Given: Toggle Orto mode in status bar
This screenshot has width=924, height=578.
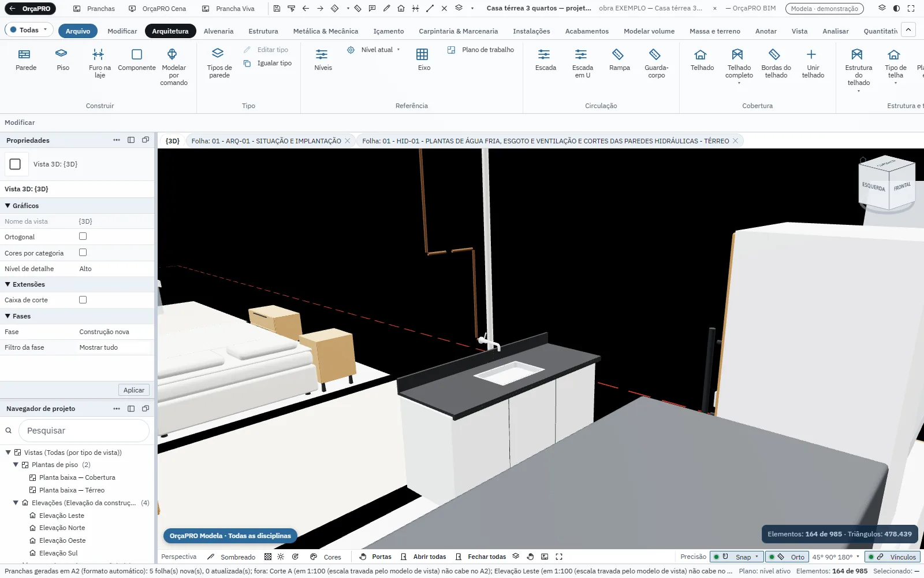Looking at the screenshot, I should point(786,557).
